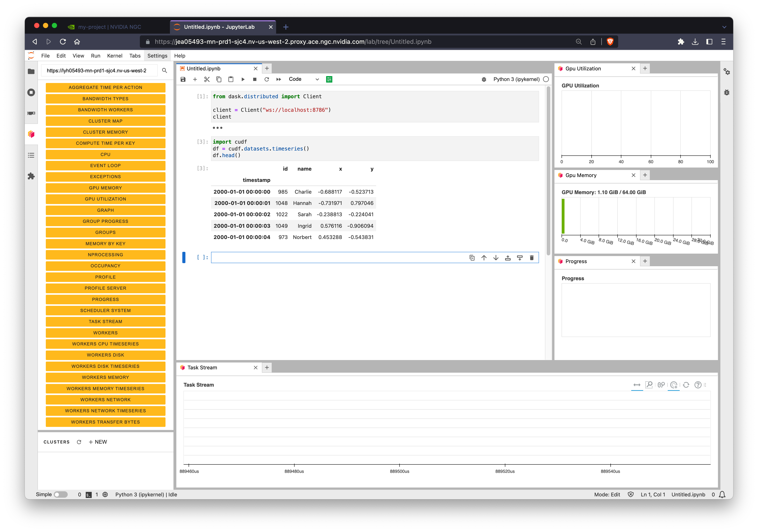Open Table of Contents sidebar
758x532 pixels.
[31, 155]
